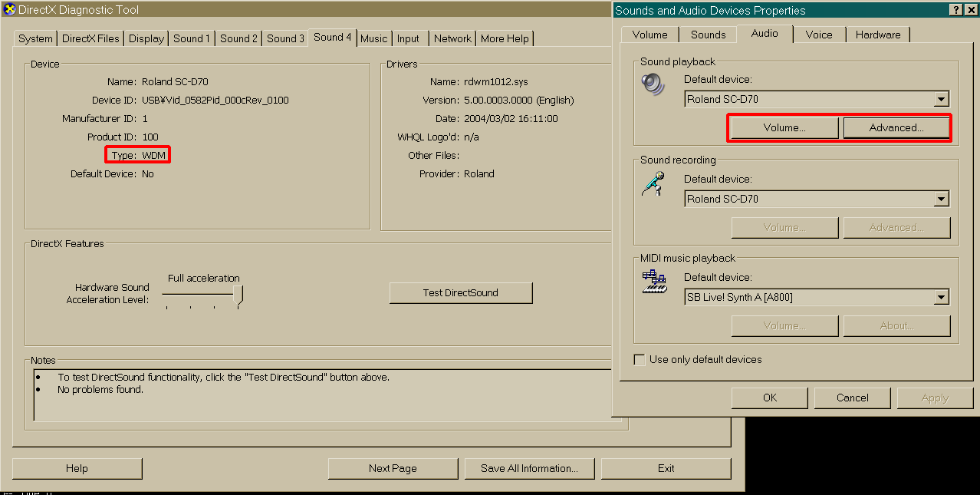The width and height of the screenshot is (980, 495).
Task: Open the Sounds tab
Action: (x=708, y=35)
